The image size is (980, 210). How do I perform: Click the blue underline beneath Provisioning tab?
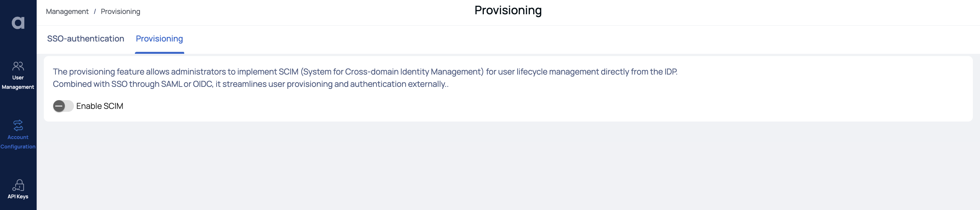160,53
